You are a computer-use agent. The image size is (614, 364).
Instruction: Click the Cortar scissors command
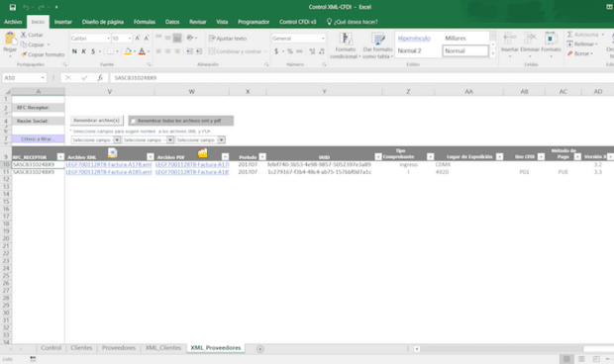[x=32, y=35]
